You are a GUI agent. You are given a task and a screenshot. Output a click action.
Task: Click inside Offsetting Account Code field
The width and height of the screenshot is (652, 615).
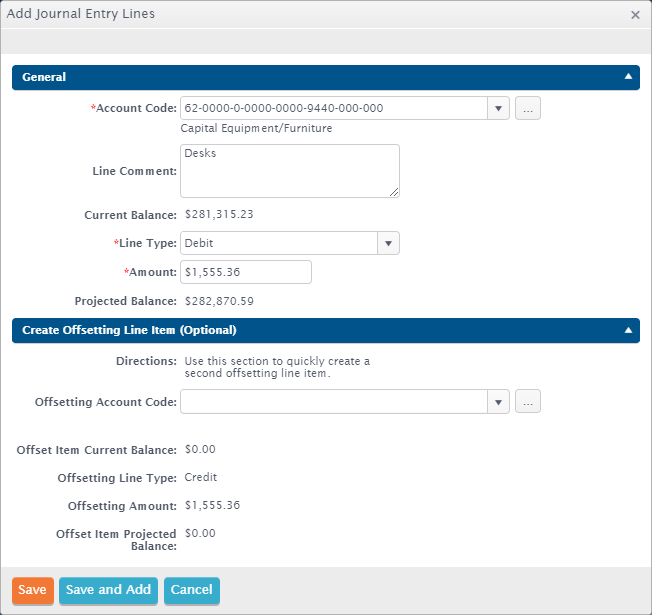pyautogui.click(x=333, y=402)
